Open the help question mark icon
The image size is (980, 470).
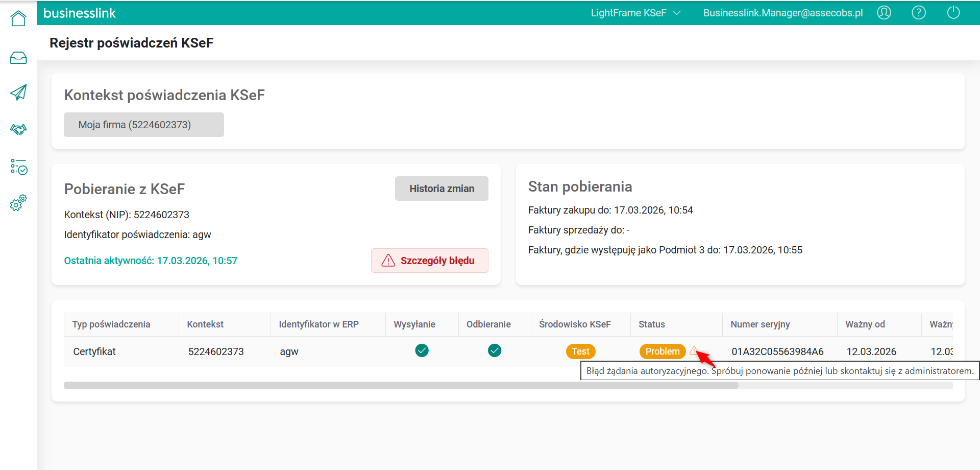[x=919, y=13]
